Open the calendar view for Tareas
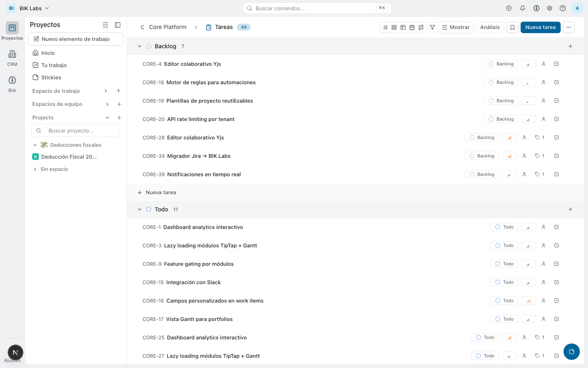 click(x=412, y=27)
